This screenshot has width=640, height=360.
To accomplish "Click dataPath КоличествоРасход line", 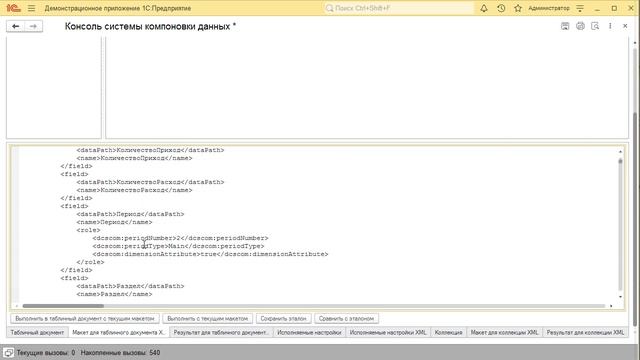I will tap(150, 182).
